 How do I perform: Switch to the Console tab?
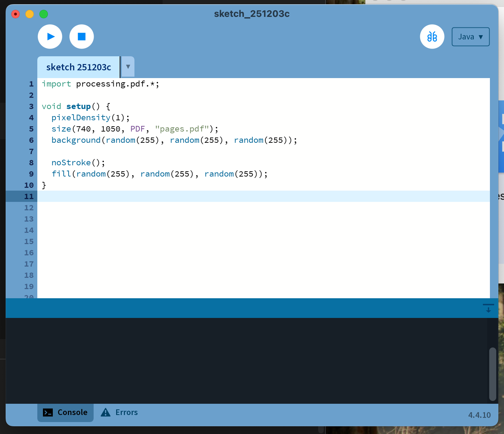tap(65, 413)
